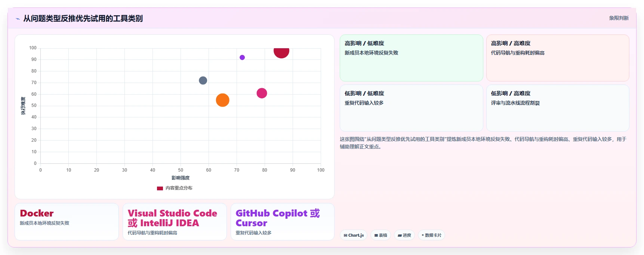Click the 评审与流水线流程割裂 text
Screen dimensions: 644x255
[x=515, y=103]
